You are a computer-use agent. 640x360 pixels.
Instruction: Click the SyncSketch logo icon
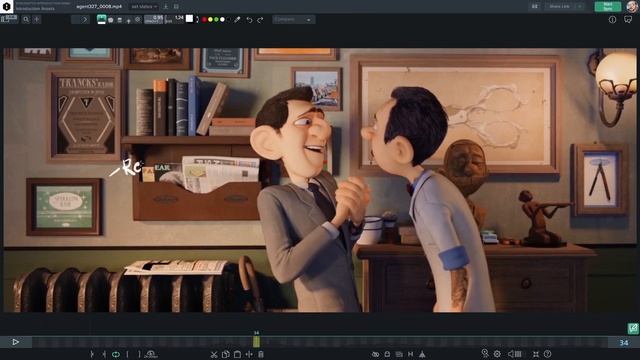point(7,6)
